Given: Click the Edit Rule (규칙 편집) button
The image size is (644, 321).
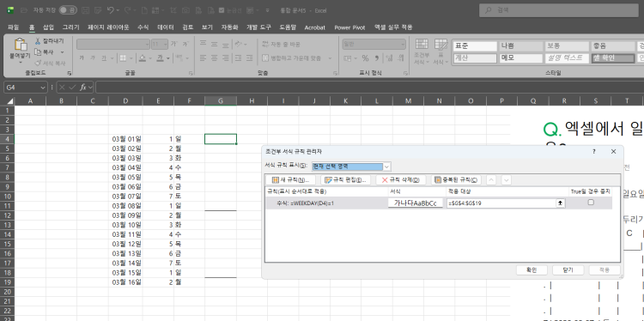Looking at the screenshot, I should 345,179.
